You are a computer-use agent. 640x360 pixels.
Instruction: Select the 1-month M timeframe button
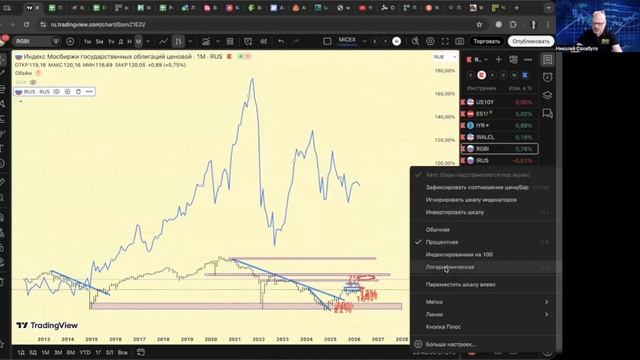click(138, 42)
